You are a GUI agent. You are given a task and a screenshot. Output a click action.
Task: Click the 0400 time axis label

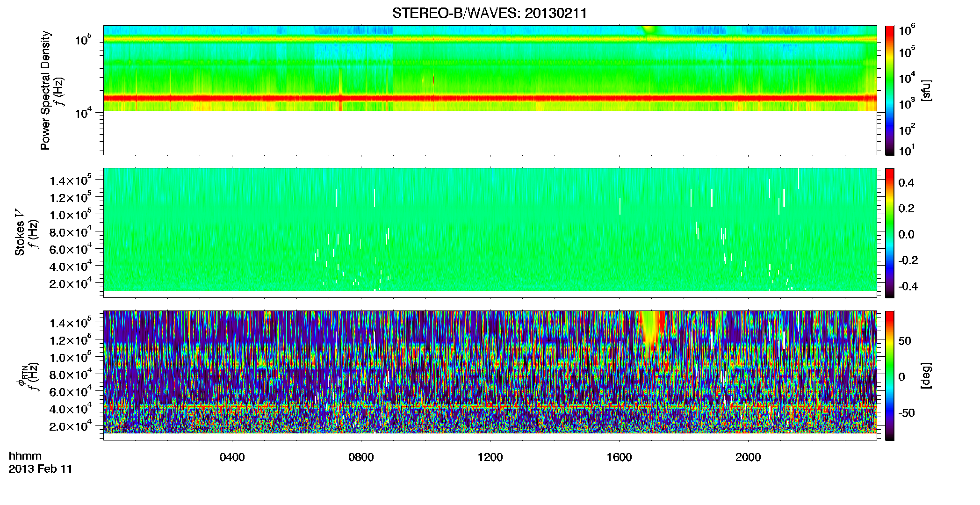pos(232,457)
